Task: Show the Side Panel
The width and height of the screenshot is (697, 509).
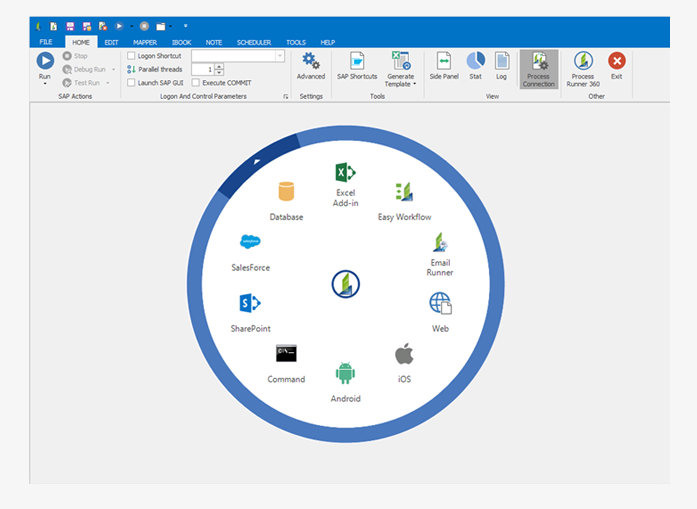Action: [x=444, y=66]
